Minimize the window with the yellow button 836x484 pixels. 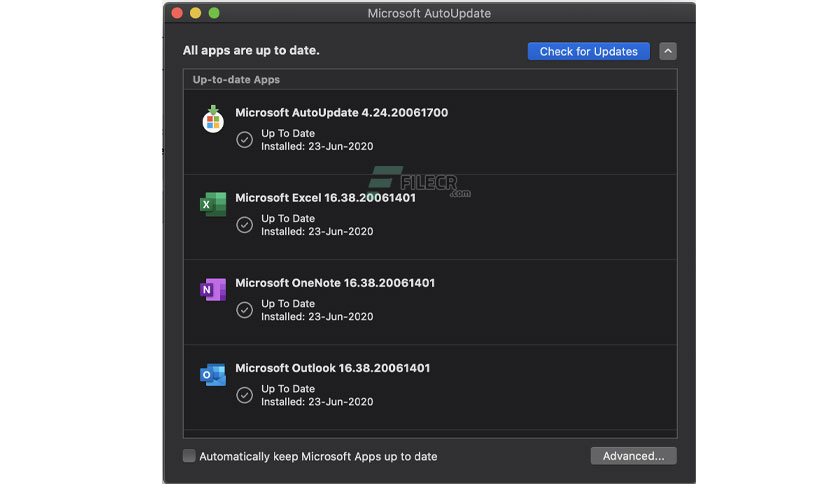[x=196, y=13]
